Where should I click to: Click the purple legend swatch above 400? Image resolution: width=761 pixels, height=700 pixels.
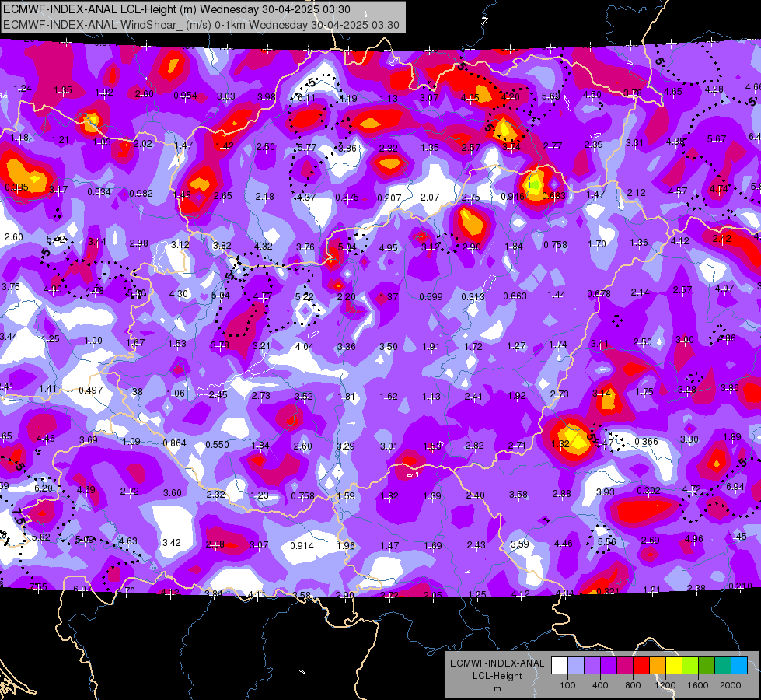click(x=609, y=666)
